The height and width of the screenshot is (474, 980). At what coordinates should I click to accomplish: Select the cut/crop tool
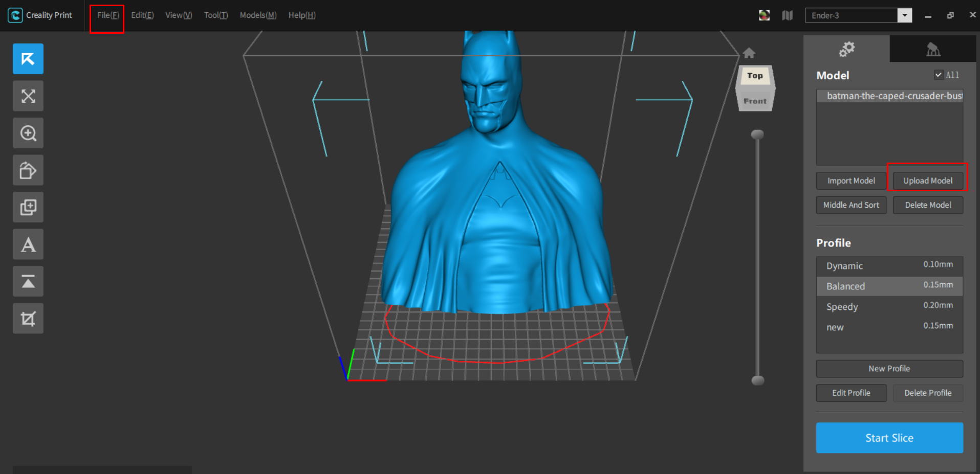pyautogui.click(x=28, y=318)
